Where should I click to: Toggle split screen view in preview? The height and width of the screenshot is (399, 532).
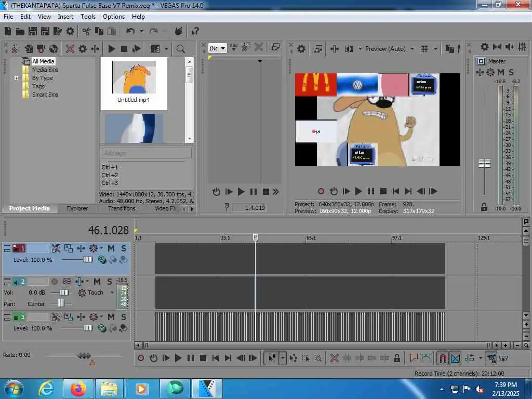coord(349,49)
